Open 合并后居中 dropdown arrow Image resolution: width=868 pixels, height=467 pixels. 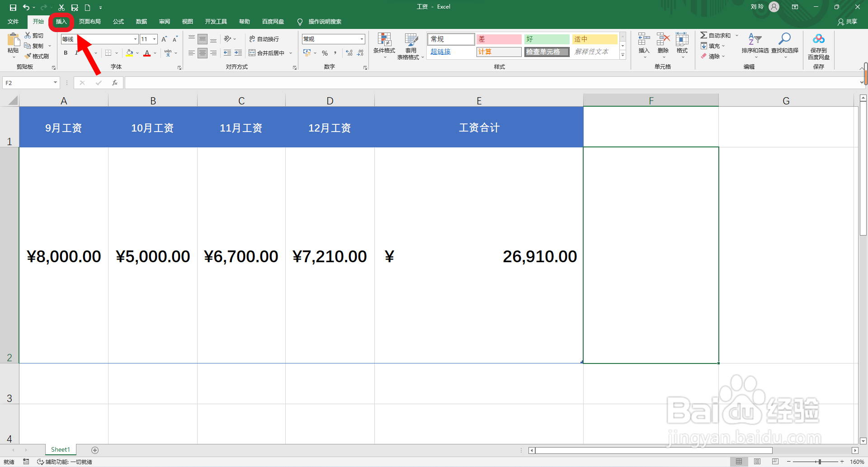(291, 53)
